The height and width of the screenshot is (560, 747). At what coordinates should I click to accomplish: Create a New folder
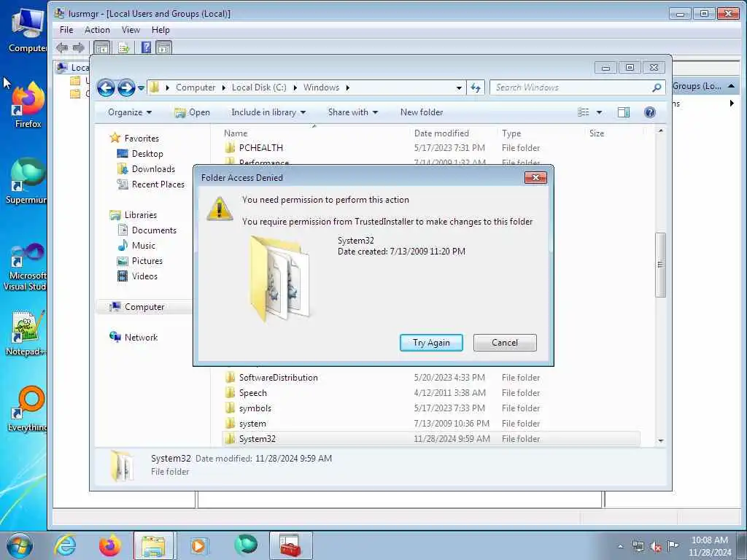(422, 112)
